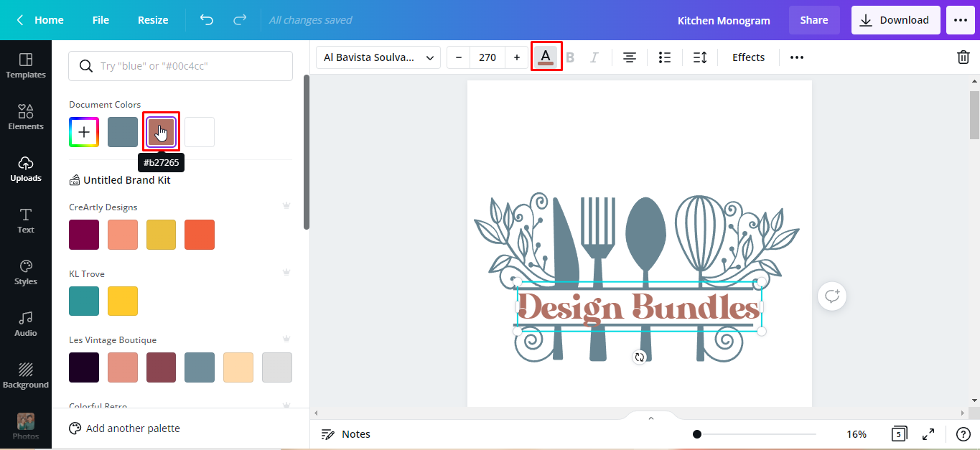This screenshot has width=980, height=450.
Task: Open the Templates sidebar panel
Action: click(x=26, y=65)
